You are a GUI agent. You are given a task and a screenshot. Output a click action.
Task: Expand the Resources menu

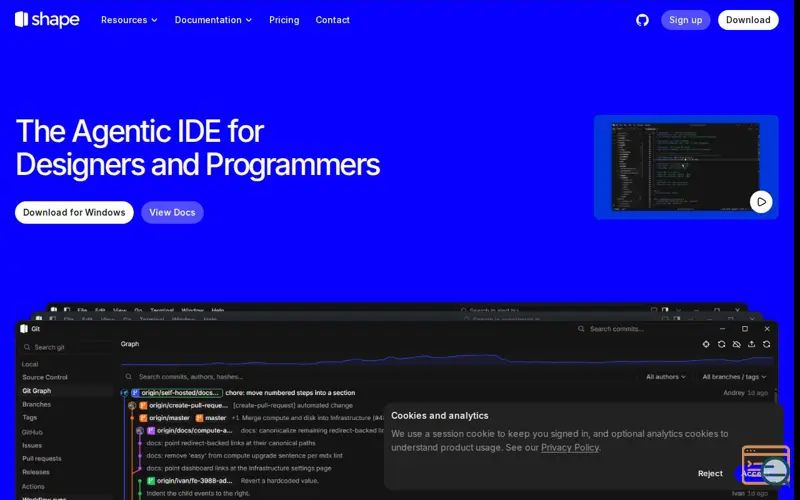[x=129, y=20]
